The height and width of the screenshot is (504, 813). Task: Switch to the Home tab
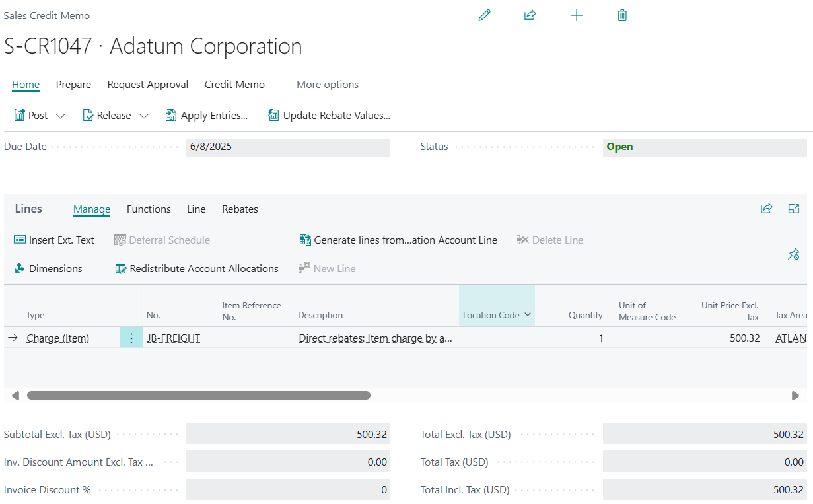click(26, 84)
